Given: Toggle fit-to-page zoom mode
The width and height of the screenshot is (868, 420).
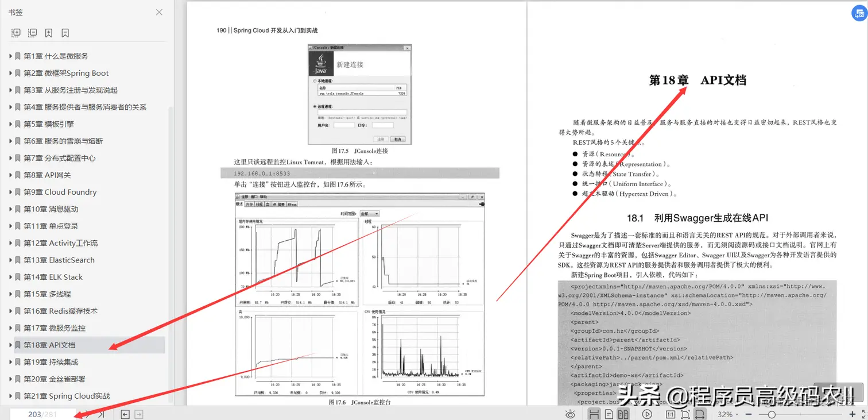Looking at the screenshot, I should 685,414.
